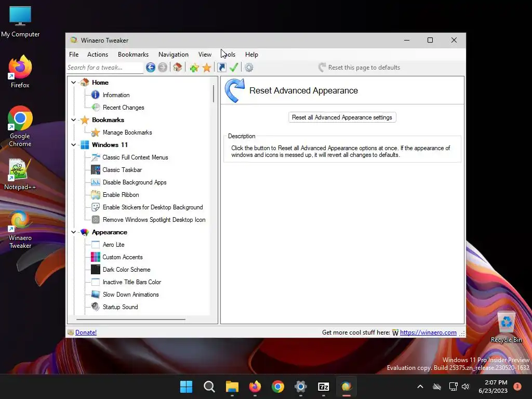Select Enable Stickers for Desktop Background
Screen dimensions: 532x399
[153, 207]
